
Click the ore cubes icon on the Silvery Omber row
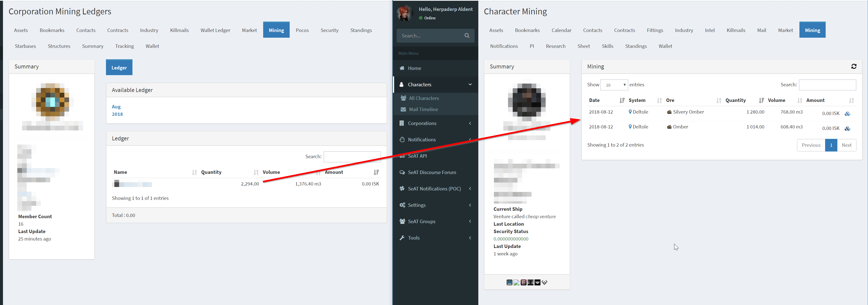[847, 113]
